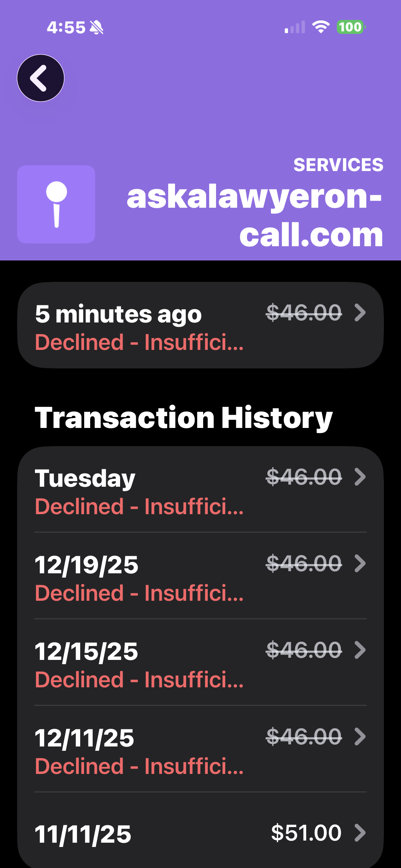Viewport: 401px width, 868px height.
Task: Tap the merchant pin icon
Action: (x=56, y=204)
